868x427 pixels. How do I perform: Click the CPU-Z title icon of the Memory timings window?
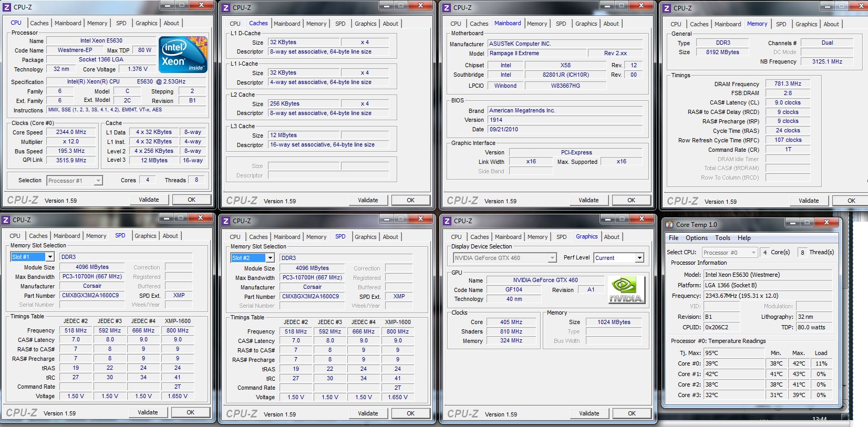[x=667, y=8]
